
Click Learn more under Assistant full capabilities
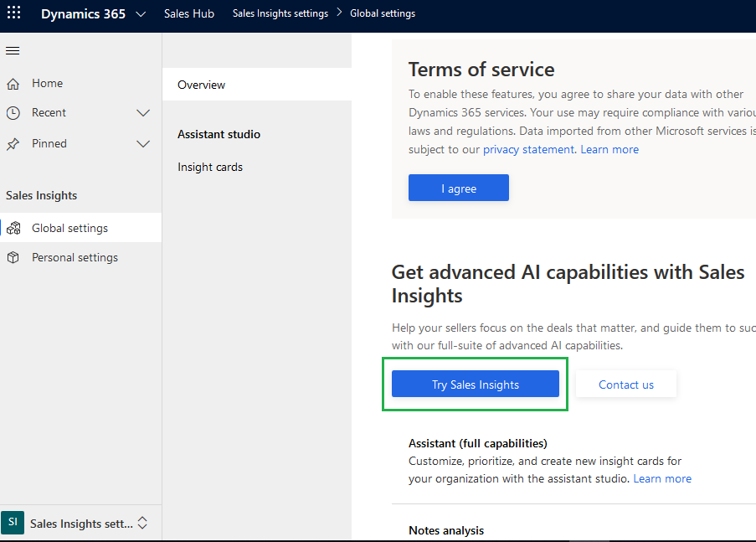pos(662,479)
